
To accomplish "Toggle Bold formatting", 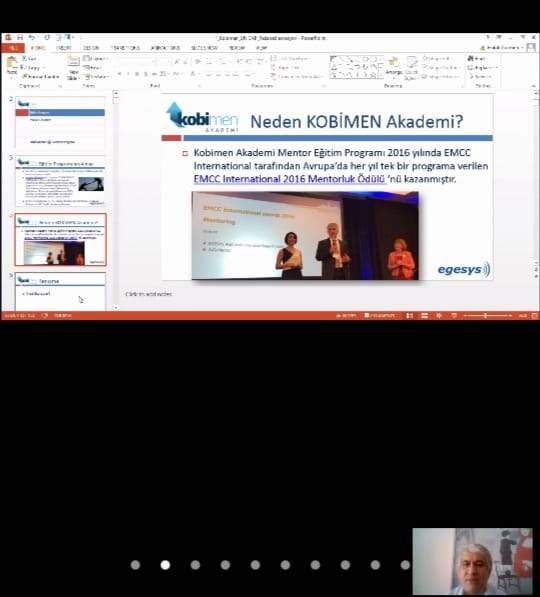I will coord(120,74).
